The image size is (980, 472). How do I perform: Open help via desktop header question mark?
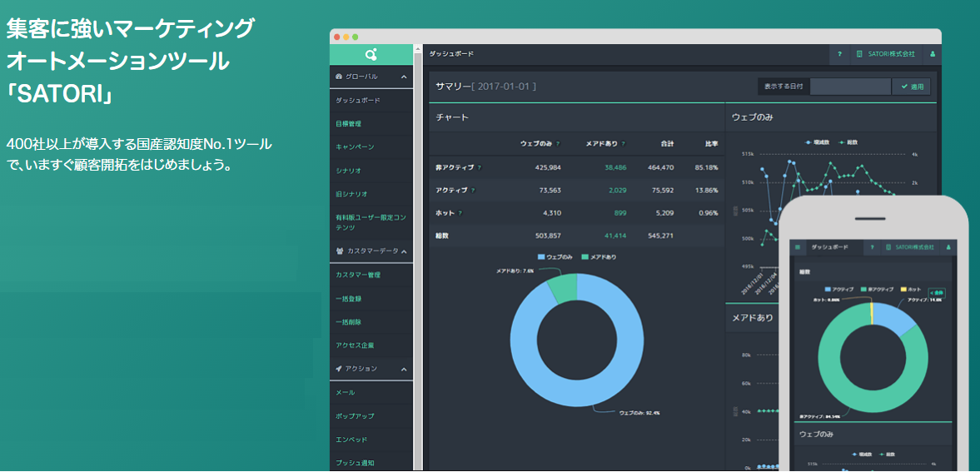[x=839, y=54]
